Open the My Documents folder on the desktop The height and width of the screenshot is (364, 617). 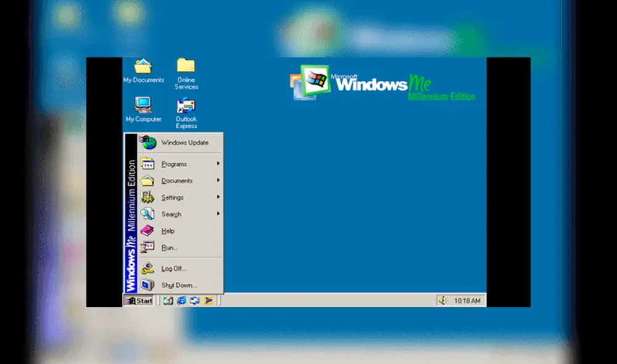[143, 68]
